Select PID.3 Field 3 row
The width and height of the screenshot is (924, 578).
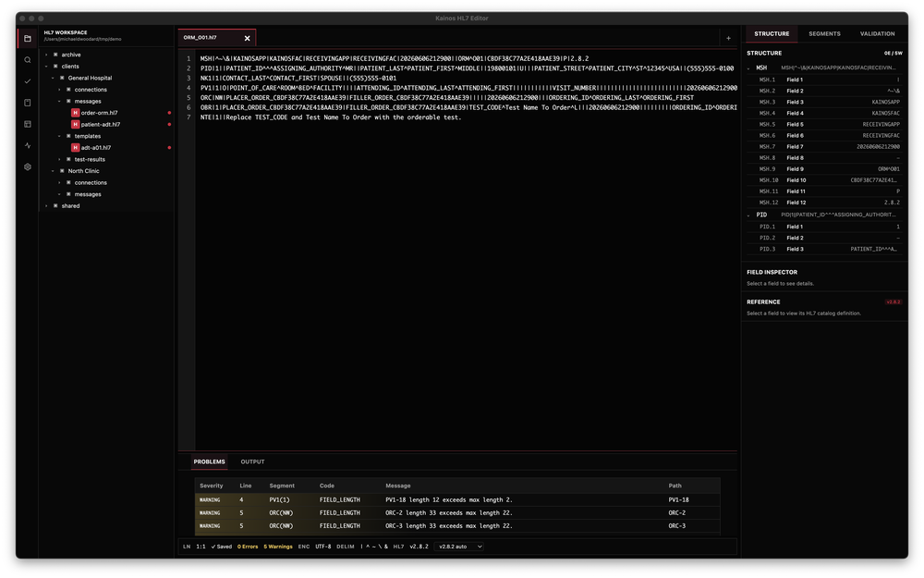(824, 250)
